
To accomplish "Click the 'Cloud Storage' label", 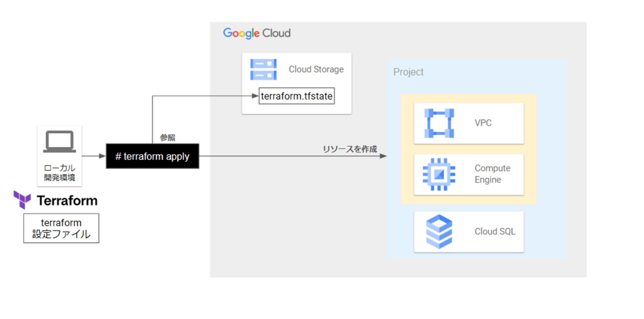I will (x=316, y=69).
